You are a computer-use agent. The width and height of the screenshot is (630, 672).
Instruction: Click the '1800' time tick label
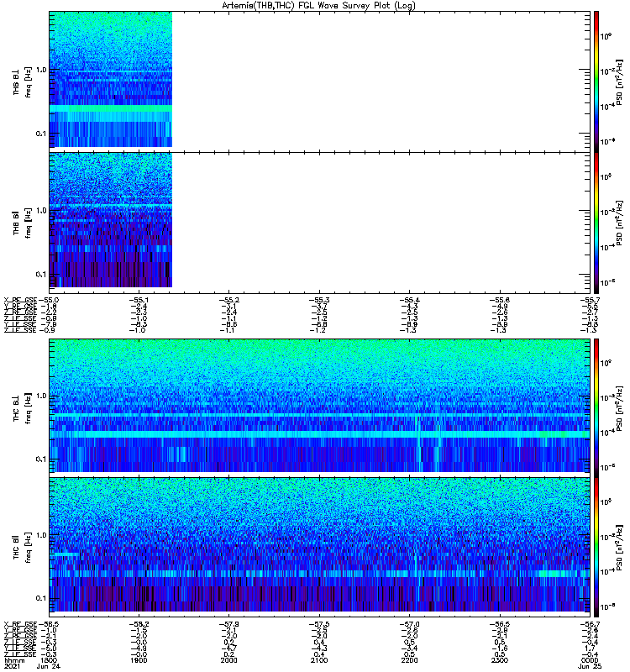(48, 660)
